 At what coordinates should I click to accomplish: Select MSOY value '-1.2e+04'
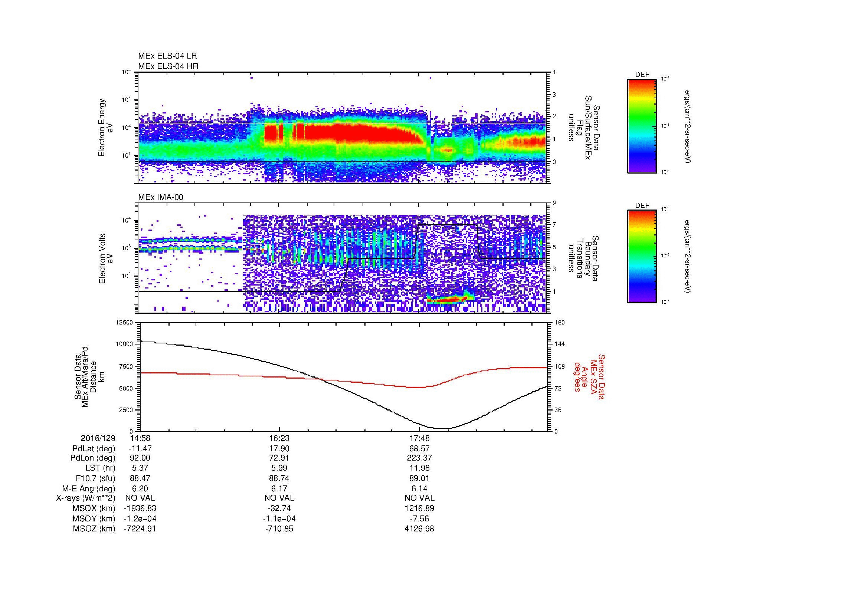tap(140, 518)
